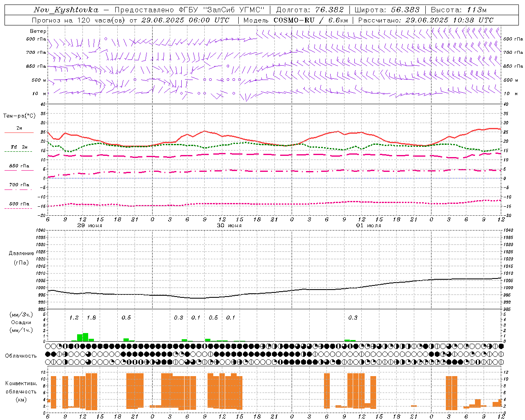Click the tallest green precipitation bar under 1.8
The image size is (525, 420).
pyautogui.click(x=85, y=337)
